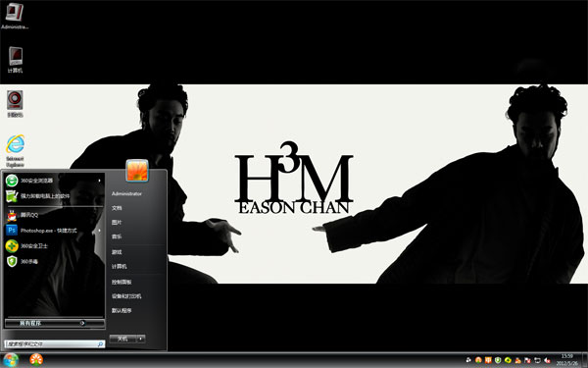Open 图片 in the Start menu
The height and width of the screenshot is (368, 588).
tap(117, 223)
